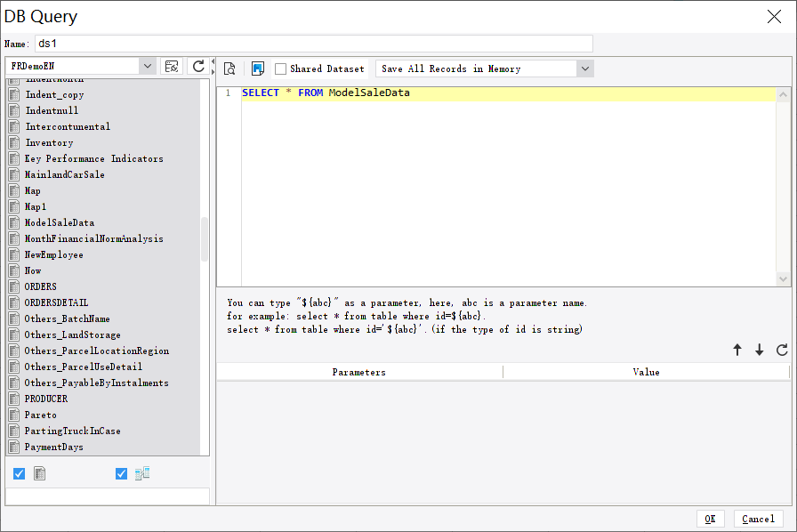Click the table icon next to ModelSaleData
Image resolution: width=797 pixels, height=532 pixels.
(14, 223)
